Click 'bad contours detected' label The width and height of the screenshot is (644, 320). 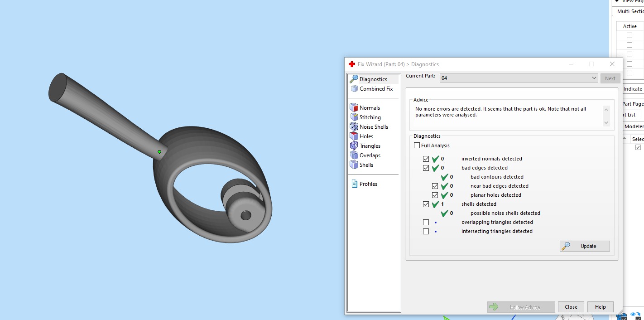(x=497, y=177)
